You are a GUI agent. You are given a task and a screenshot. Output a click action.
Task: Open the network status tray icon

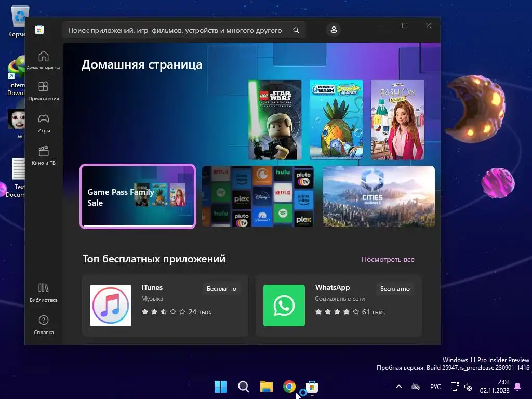click(x=455, y=387)
